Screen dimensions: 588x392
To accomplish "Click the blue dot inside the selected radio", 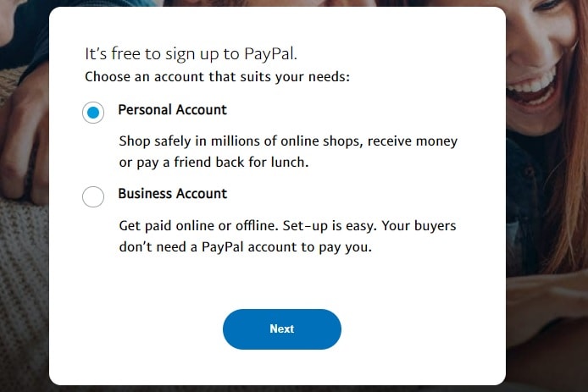I will coord(93,113).
